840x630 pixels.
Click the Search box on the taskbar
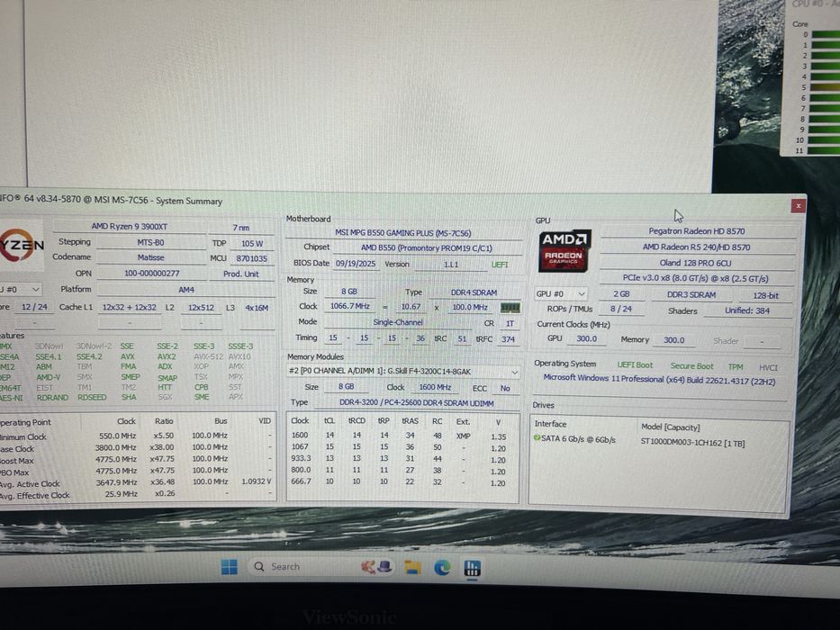click(x=323, y=567)
